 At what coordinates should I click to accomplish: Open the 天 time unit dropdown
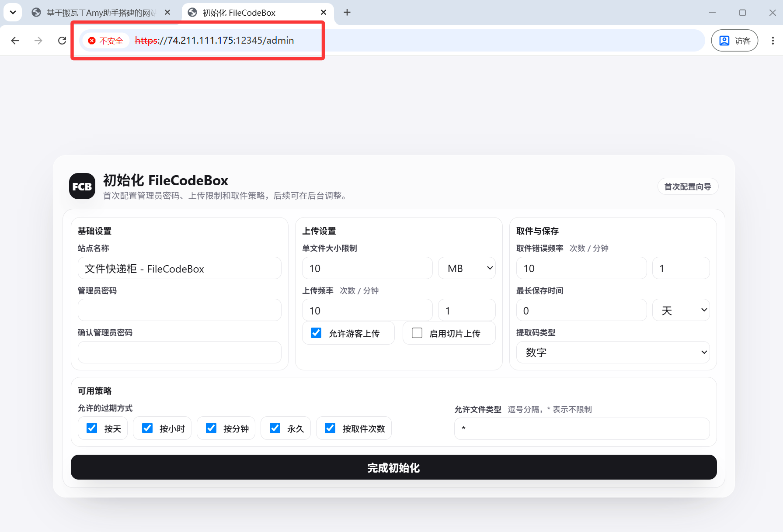coord(681,310)
